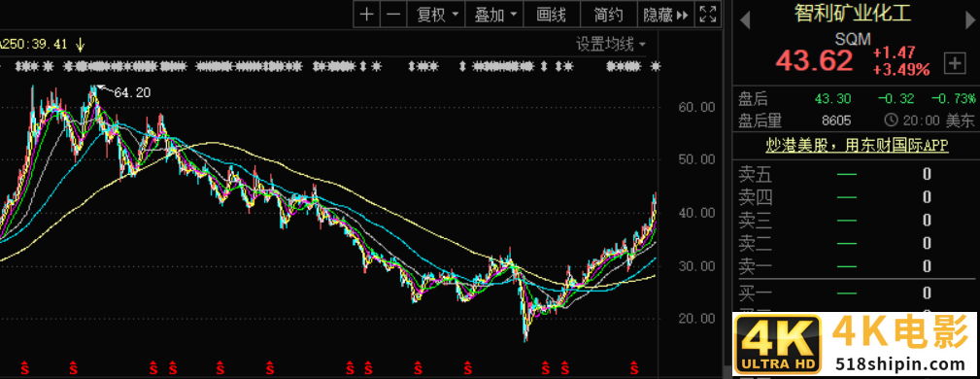
Task: Click the 30.00 price axis label
Action: (696, 266)
